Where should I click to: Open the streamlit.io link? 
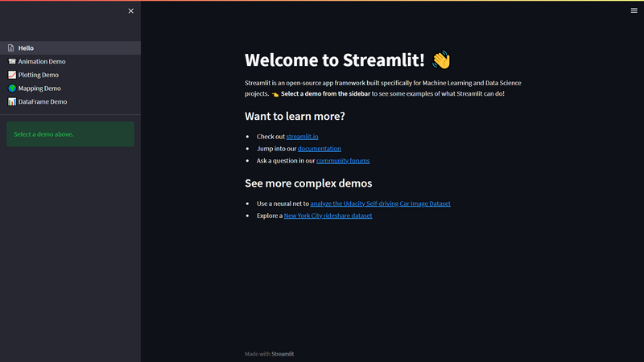pos(302,137)
